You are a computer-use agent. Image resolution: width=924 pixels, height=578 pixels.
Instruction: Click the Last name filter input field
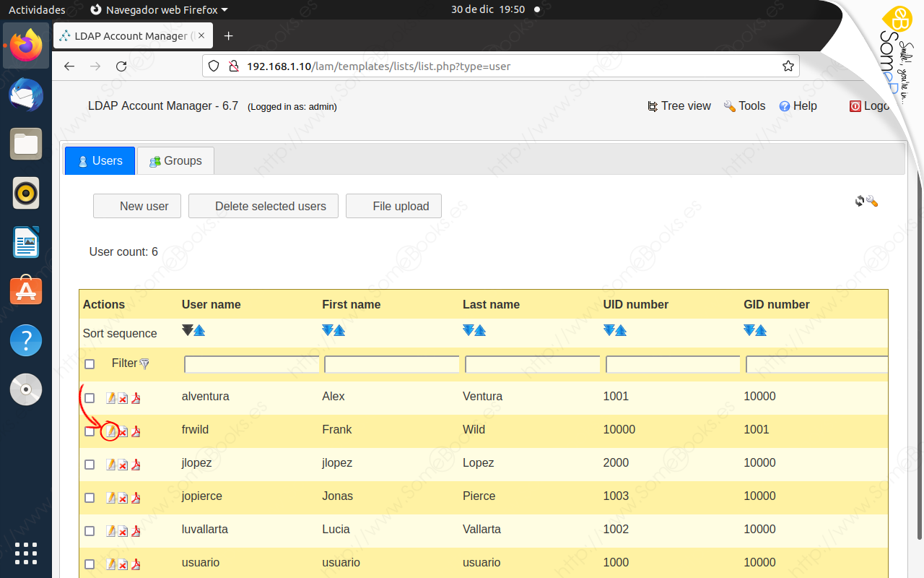pyautogui.click(x=532, y=364)
